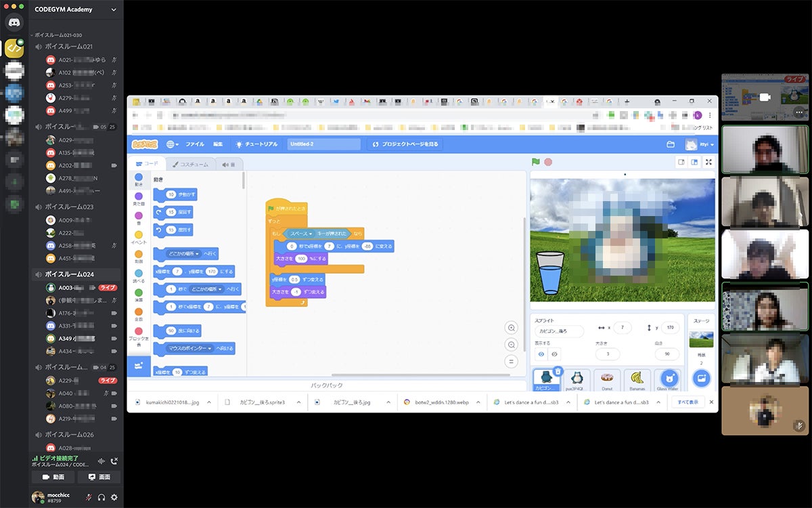Select the orange イベント block category
Viewport: 812px width, 508px height.
pos(139,238)
